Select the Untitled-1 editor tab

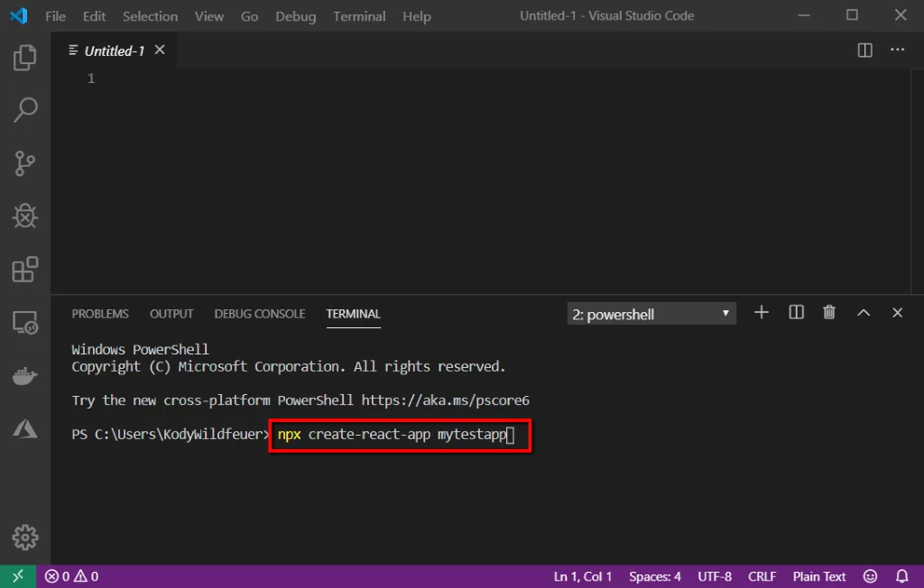pos(114,51)
